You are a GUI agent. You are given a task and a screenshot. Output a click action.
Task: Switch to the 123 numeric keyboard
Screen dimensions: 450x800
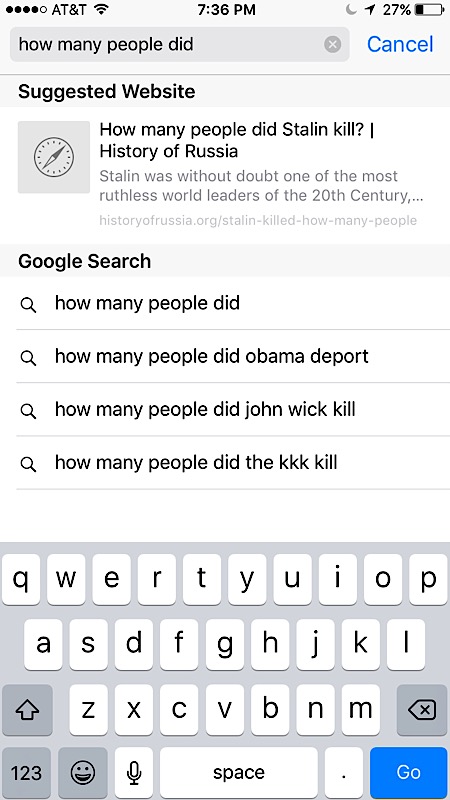pyautogui.click(x=26, y=773)
